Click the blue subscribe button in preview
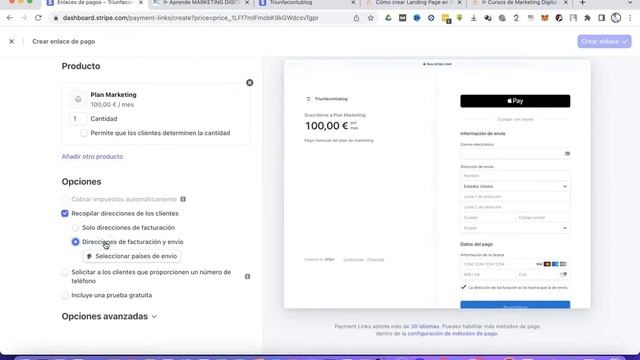640x360 pixels. 515,305
